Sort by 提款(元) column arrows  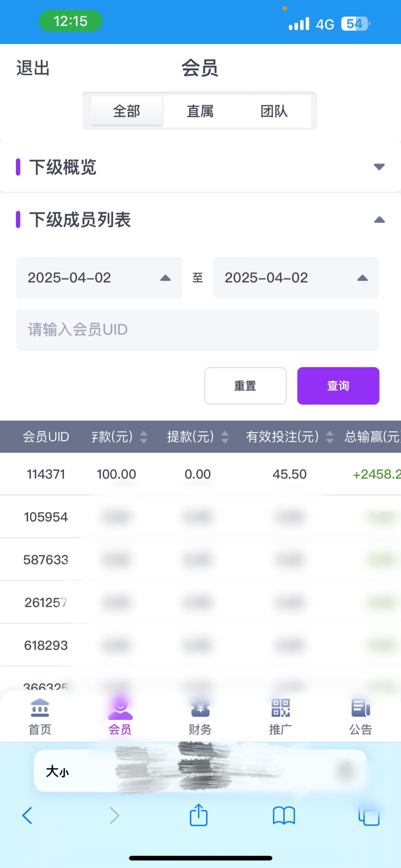pyautogui.click(x=225, y=437)
